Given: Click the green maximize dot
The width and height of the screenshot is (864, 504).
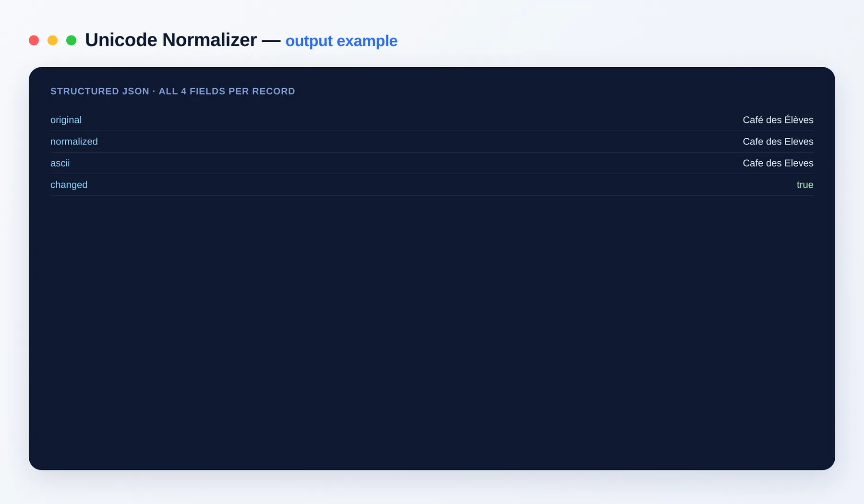Looking at the screenshot, I should [71, 40].
